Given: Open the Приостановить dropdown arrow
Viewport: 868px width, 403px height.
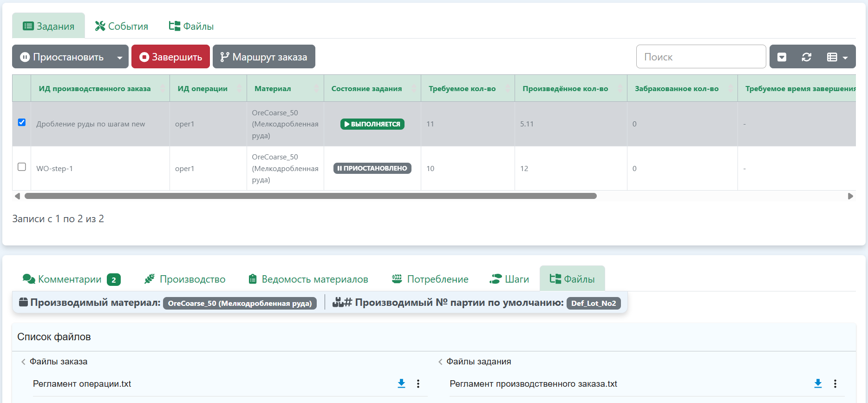Looking at the screenshot, I should pyautogui.click(x=120, y=58).
